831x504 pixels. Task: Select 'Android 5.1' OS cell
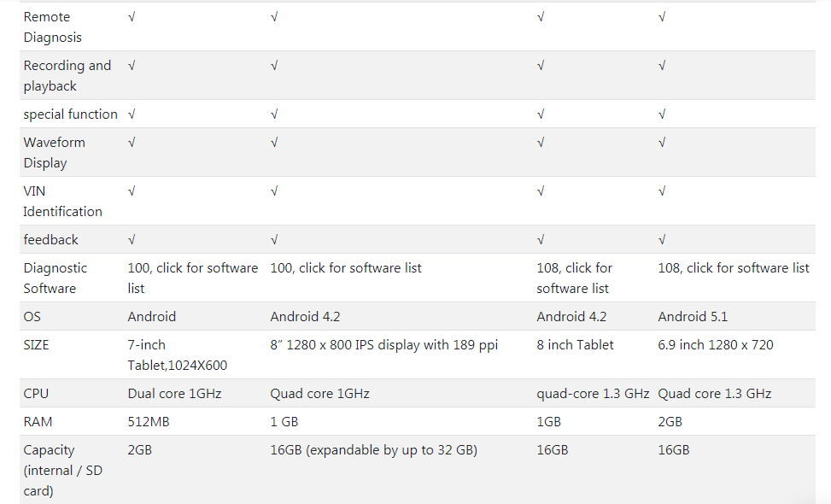[x=693, y=317]
